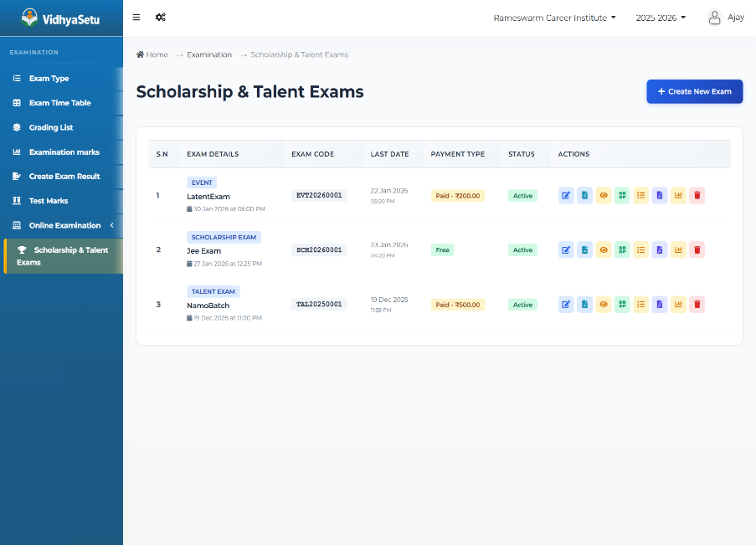Show details with the eye icon for LatentExam

coord(603,195)
